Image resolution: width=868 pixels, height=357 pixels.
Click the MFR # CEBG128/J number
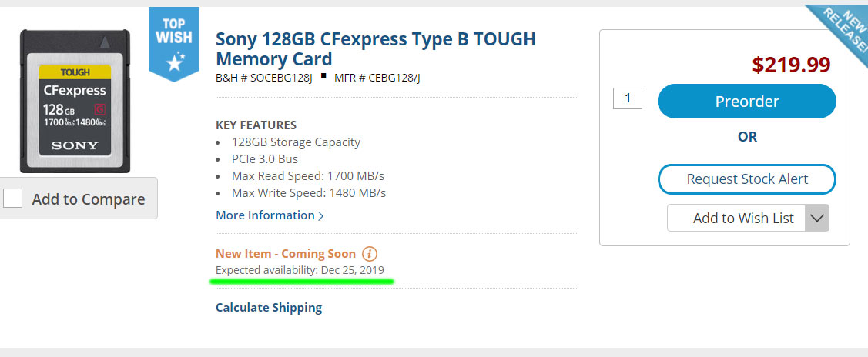coord(377,78)
